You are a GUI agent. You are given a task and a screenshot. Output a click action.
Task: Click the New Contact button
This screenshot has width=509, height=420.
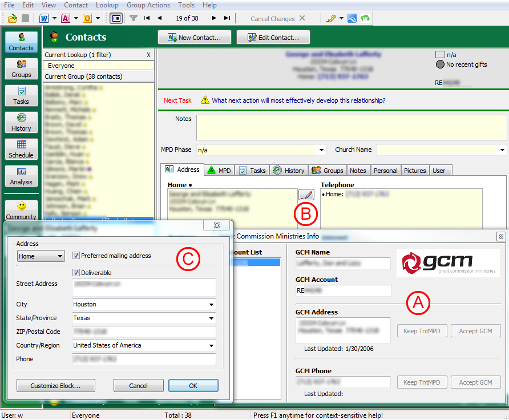(194, 38)
